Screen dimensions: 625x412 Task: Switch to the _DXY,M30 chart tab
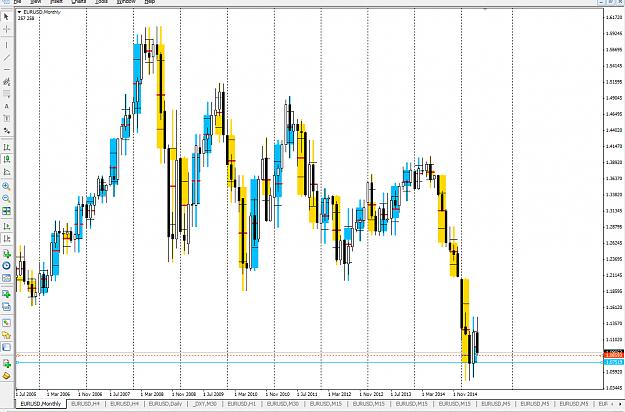pyautogui.click(x=204, y=404)
